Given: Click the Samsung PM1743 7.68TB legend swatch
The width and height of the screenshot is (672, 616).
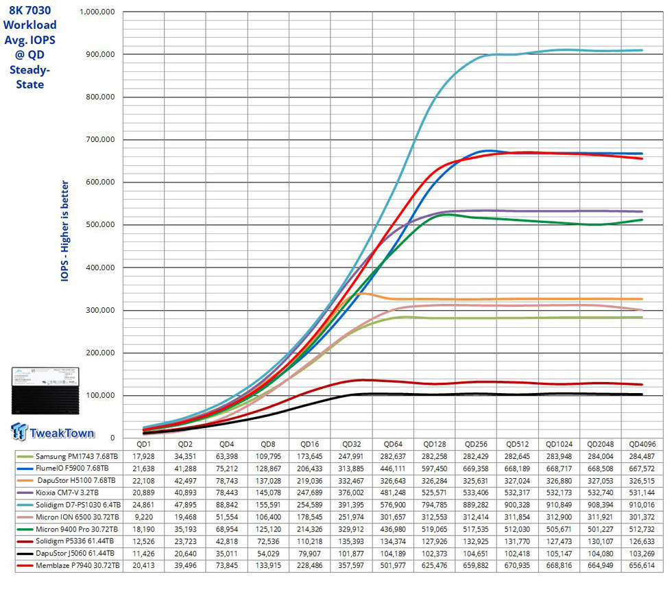Looking at the screenshot, I should click(25, 457).
